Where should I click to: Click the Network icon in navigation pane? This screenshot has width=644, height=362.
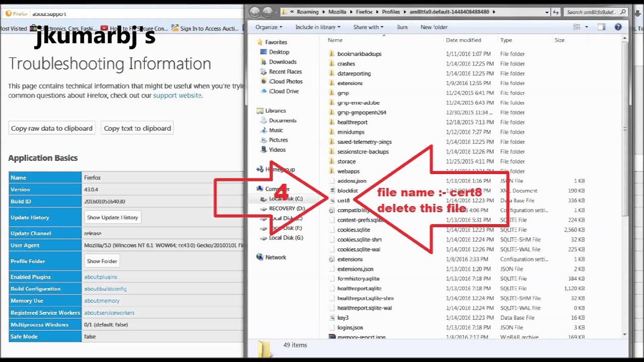(260, 257)
